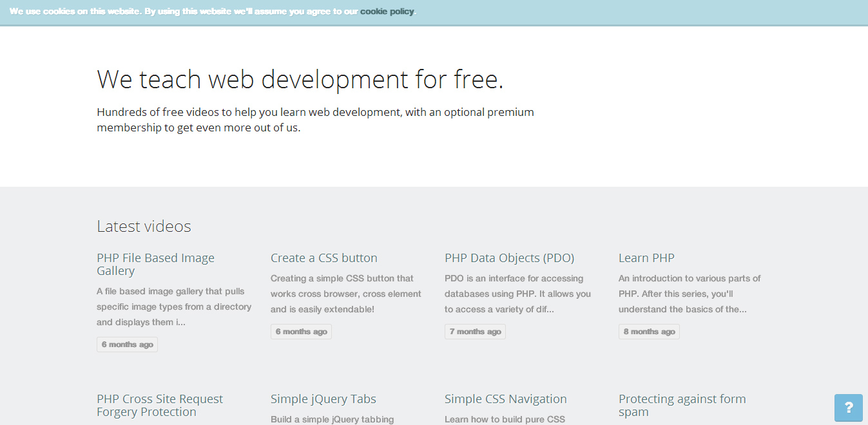View the "Simple CSS Navigation" video
This screenshot has height=425, width=868.
point(505,399)
